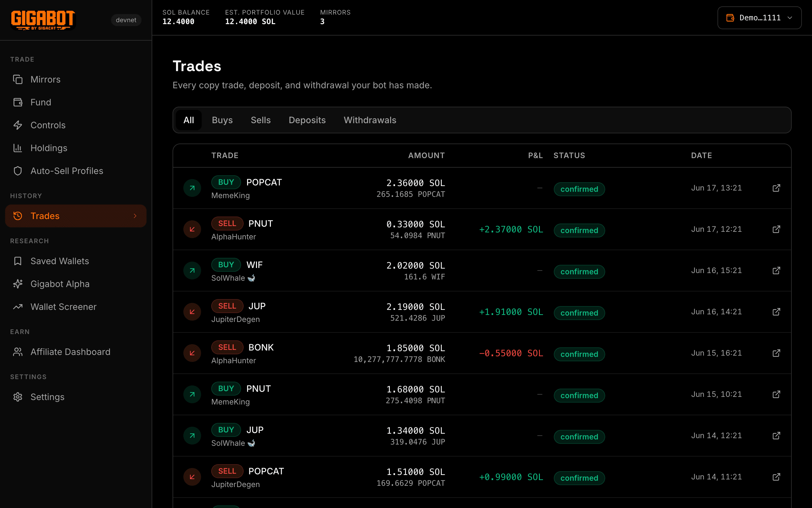Switch to the Deposits tab
This screenshot has width=812, height=508.
click(x=307, y=120)
